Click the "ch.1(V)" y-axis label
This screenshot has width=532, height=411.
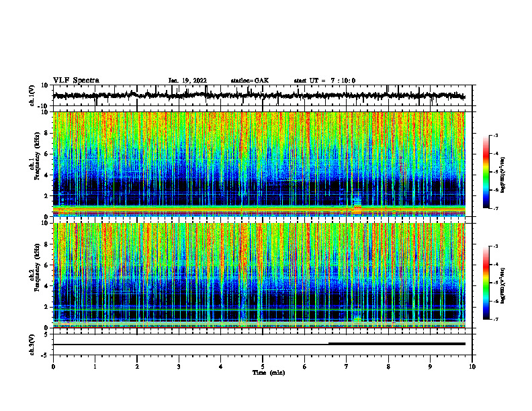(32, 96)
